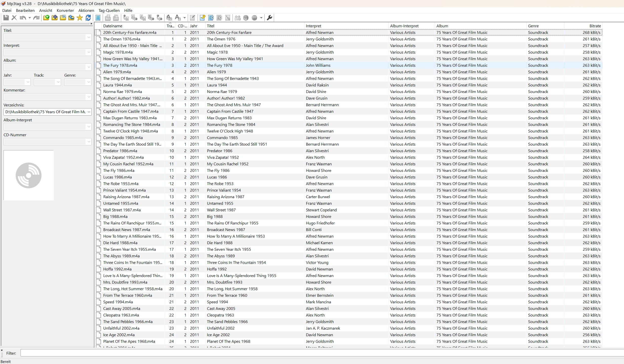This screenshot has height=364, width=624.
Task: Open the Konverter menu
Action: tap(65, 10)
